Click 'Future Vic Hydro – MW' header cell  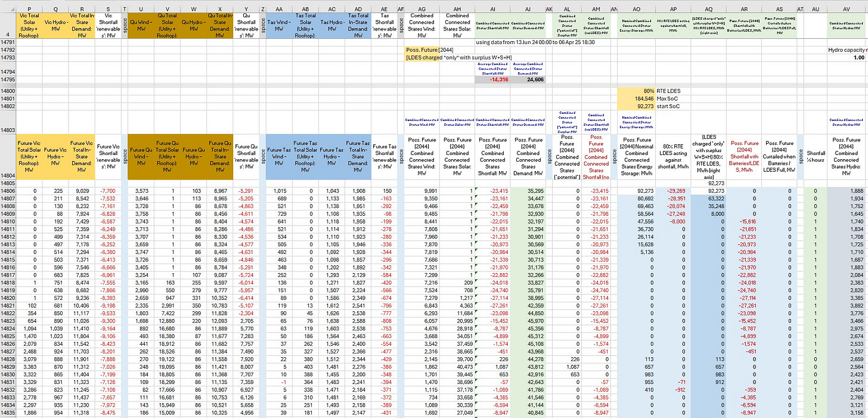[55, 157]
